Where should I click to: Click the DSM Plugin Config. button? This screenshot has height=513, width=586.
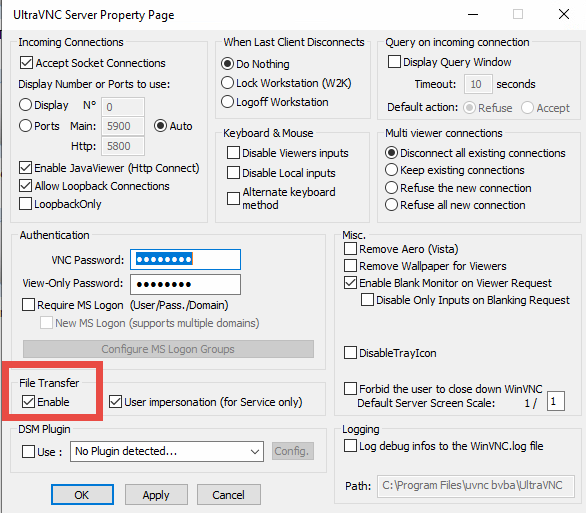point(293,451)
